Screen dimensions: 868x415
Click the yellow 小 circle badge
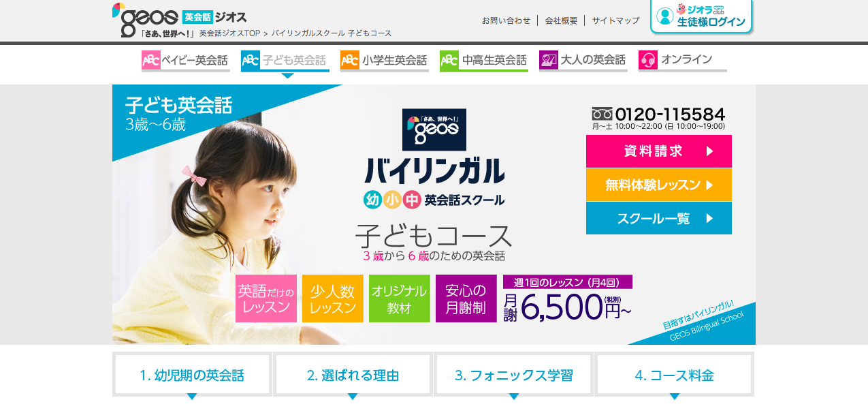[x=391, y=200]
